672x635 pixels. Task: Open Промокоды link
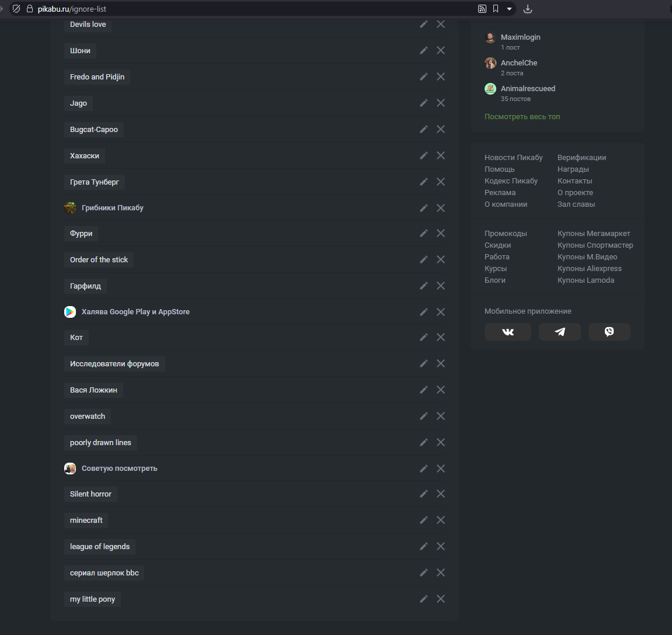[506, 234]
